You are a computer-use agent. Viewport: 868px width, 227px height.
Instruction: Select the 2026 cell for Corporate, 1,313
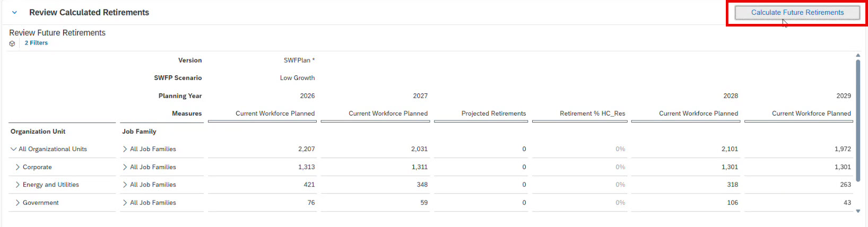pyautogui.click(x=306, y=167)
